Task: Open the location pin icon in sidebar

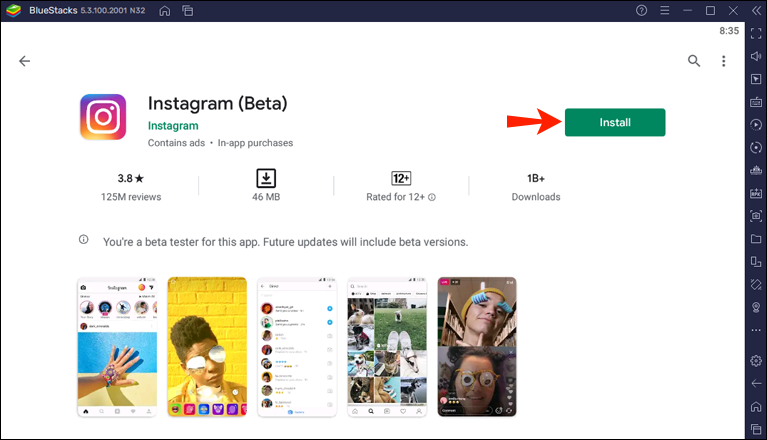Action: click(x=756, y=307)
